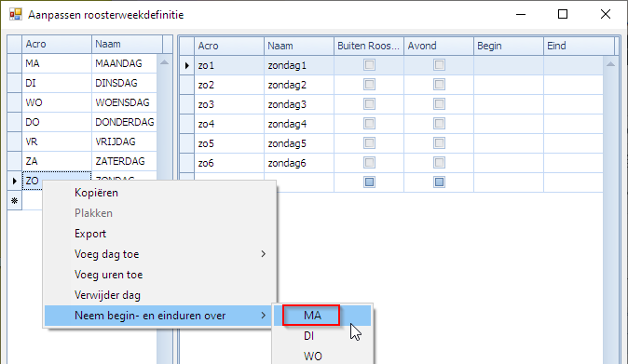Image resolution: width=628 pixels, height=364 pixels.
Task: Tick Avond checkbox for zo1
Action: (439, 65)
